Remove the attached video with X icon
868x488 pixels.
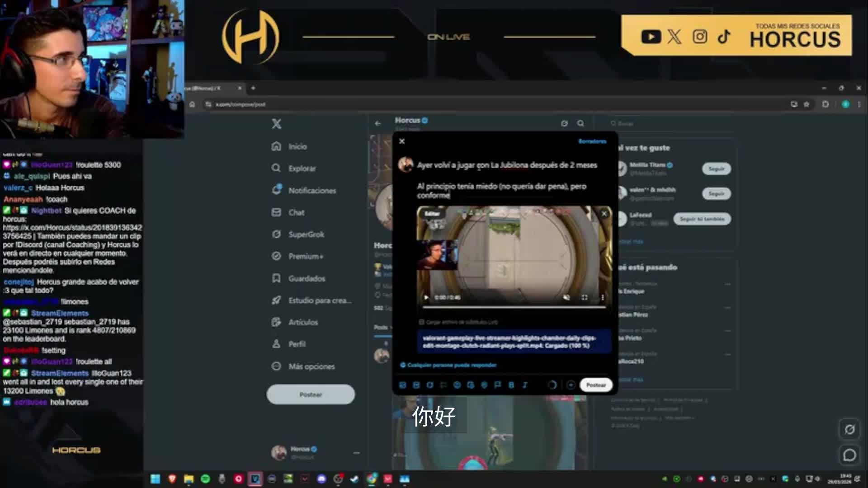pyautogui.click(x=604, y=214)
